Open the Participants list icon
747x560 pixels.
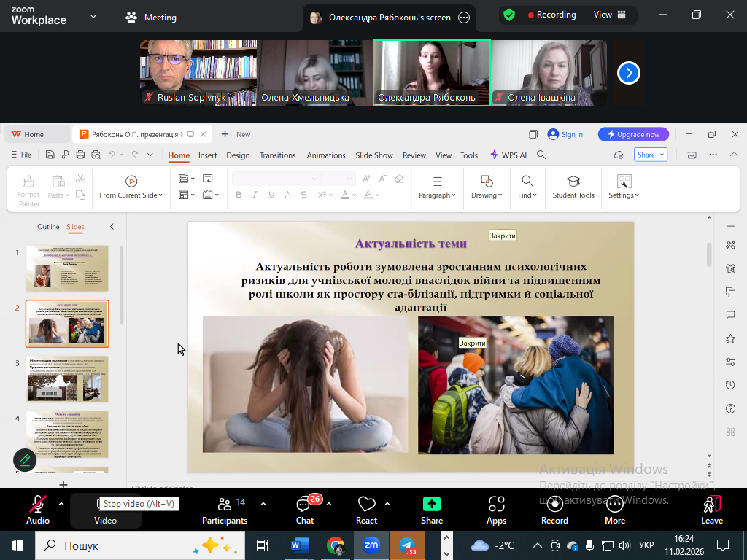[x=224, y=505]
